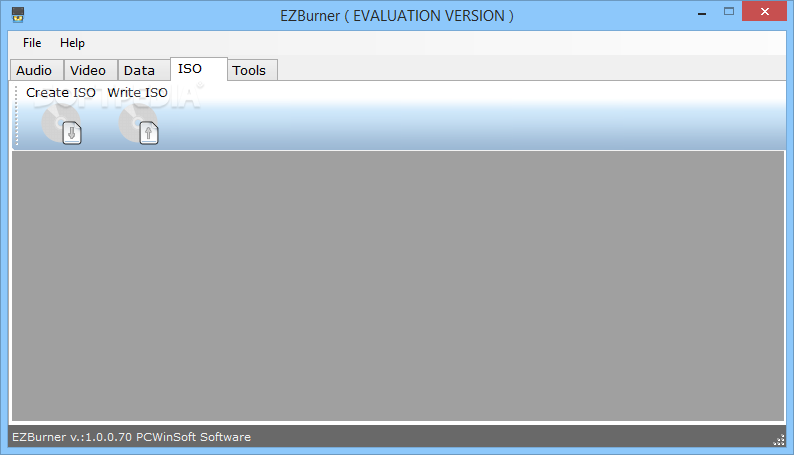794x455 pixels.
Task: Click the status bar resize grip
Action: tap(779, 440)
